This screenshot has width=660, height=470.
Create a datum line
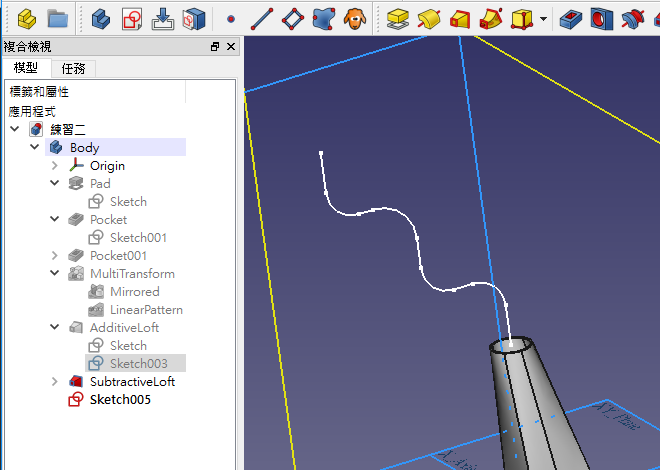click(262, 19)
